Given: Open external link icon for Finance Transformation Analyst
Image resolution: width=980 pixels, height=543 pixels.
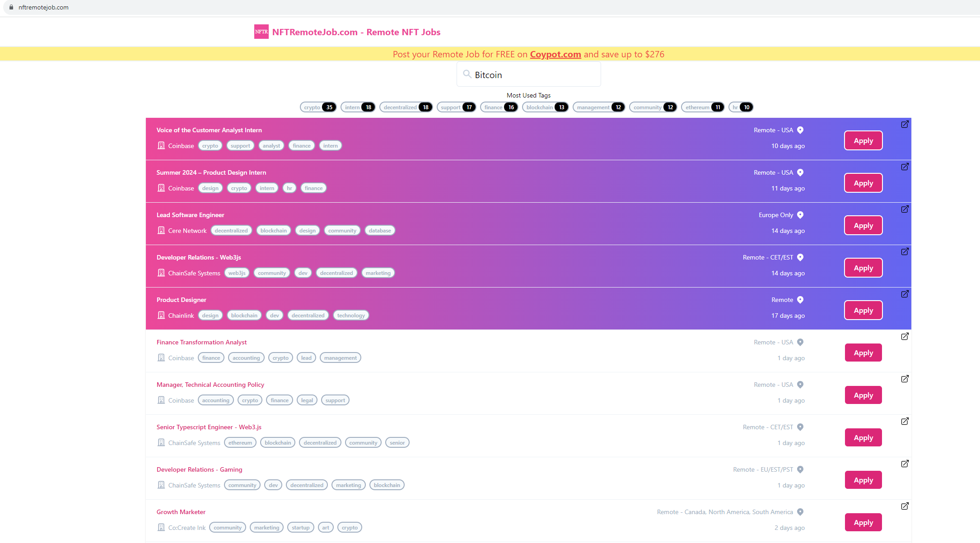Looking at the screenshot, I should (905, 336).
